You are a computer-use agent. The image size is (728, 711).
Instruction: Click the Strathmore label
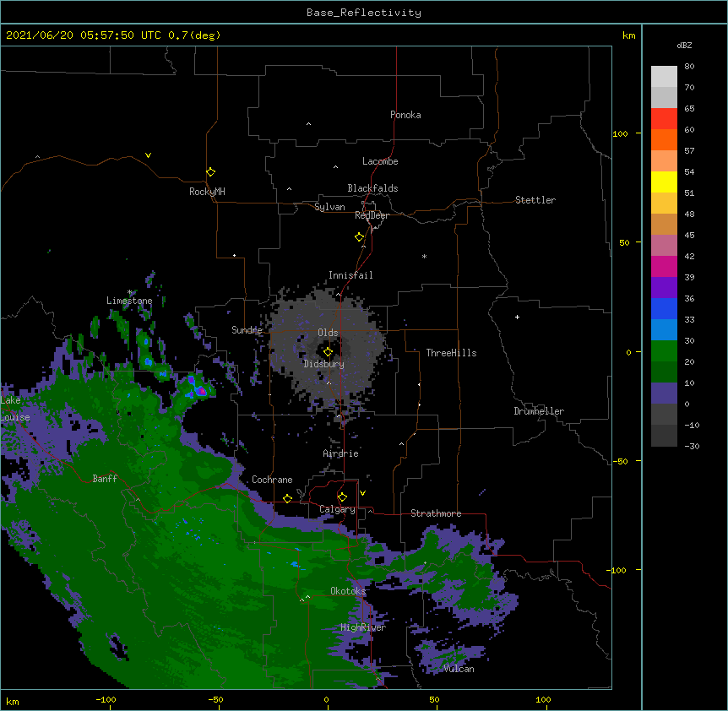[436, 513]
